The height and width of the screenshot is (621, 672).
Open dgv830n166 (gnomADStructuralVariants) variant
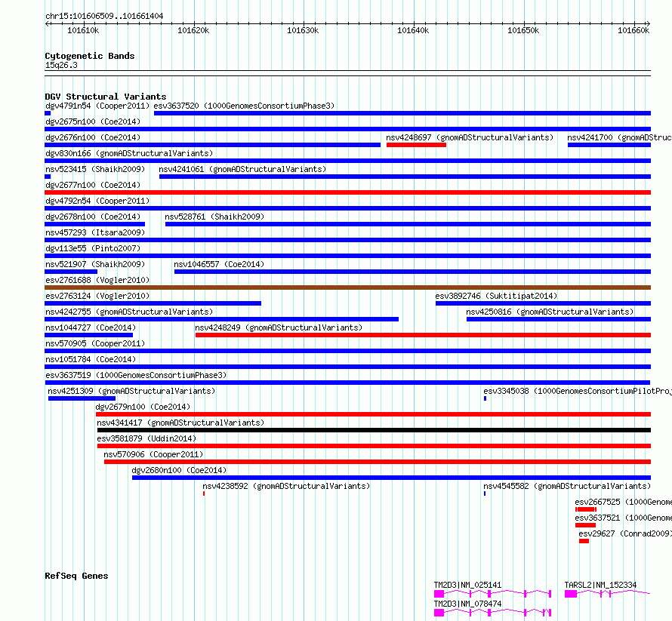[129, 153]
